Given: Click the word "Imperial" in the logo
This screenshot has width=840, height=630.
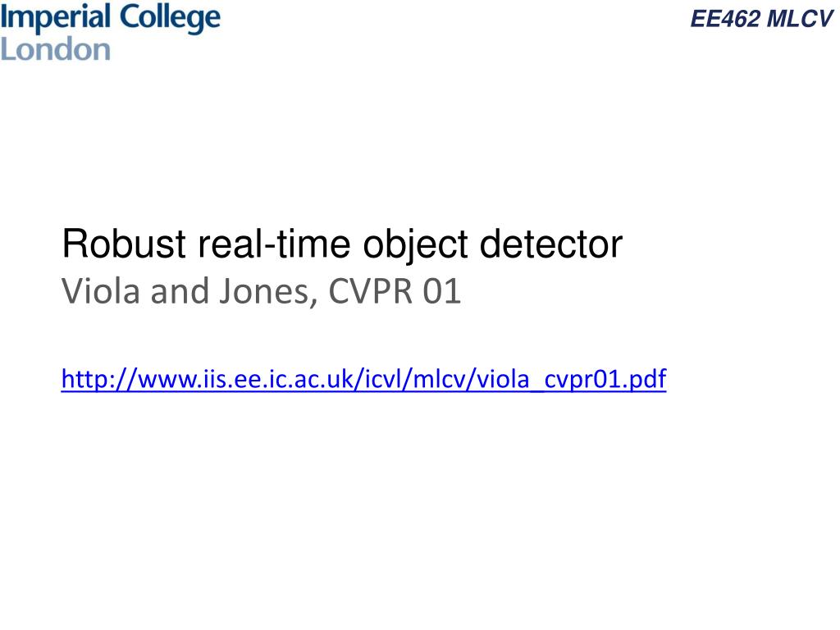Looking at the screenshot, I should pos(55,17).
